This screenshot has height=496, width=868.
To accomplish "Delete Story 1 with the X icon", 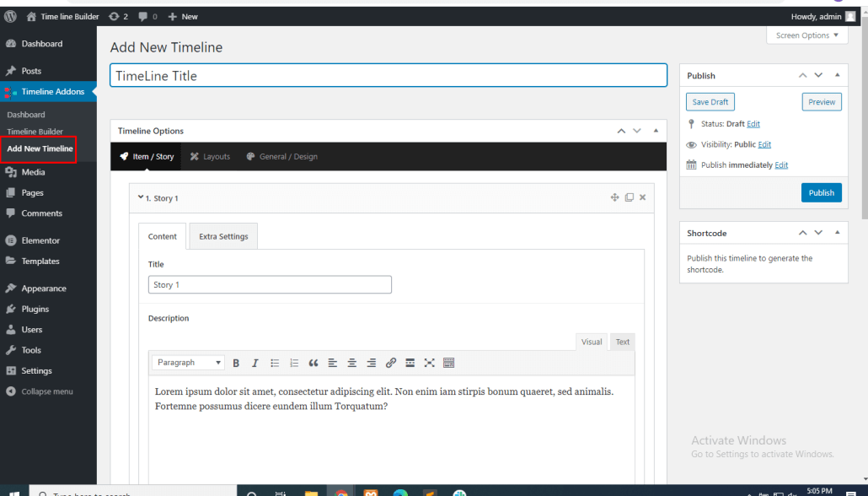I will tap(642, 197).
